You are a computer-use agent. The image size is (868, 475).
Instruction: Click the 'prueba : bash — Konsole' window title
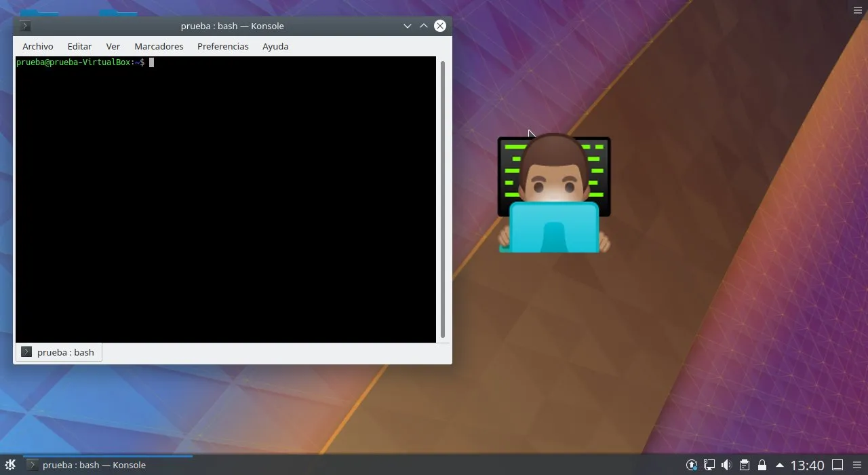click(x=232, y=26)
